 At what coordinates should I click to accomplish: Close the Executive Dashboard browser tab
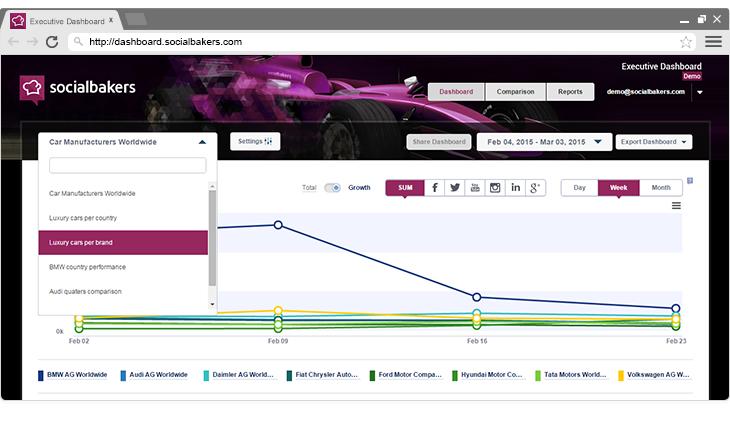(111, 20)
